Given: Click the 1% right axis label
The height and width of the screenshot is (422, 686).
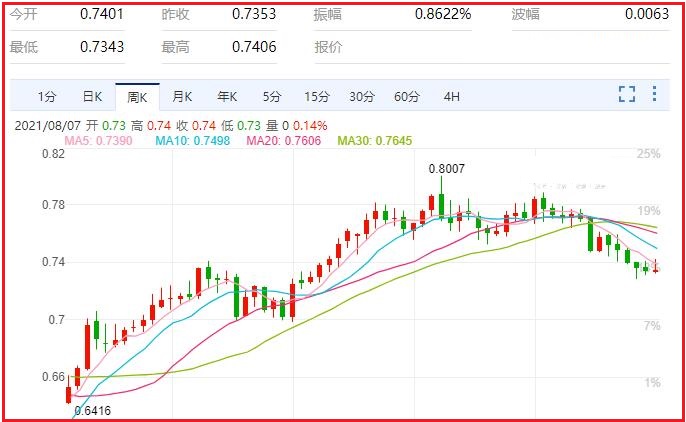Looking at the screenshot, I should coord(652,383).
